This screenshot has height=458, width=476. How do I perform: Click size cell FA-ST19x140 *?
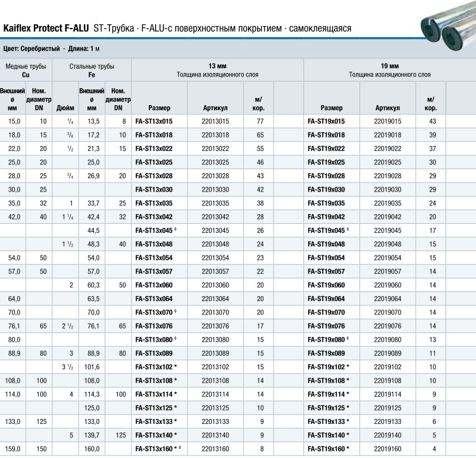(328, 435)
